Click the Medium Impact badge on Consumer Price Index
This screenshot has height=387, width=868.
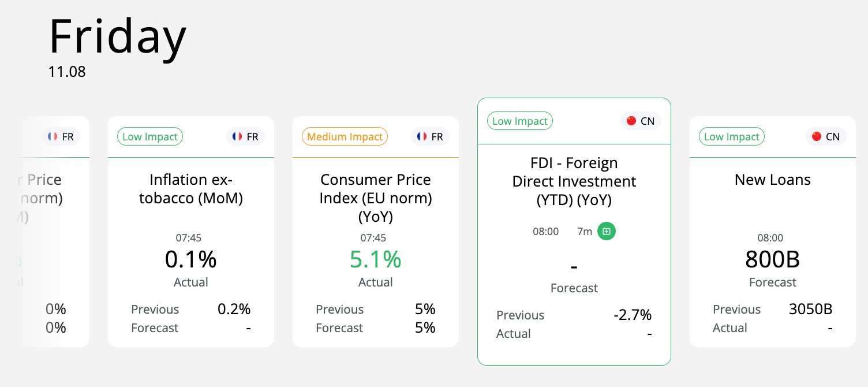click(x=345, y=136)
